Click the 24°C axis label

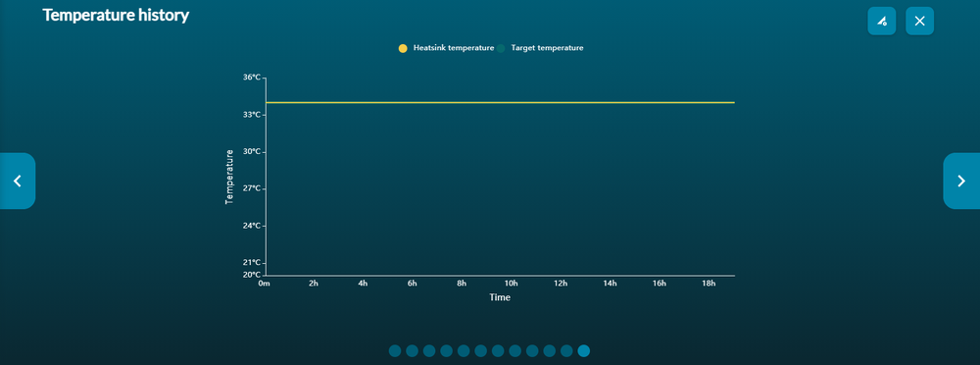[x=252, y=226]
